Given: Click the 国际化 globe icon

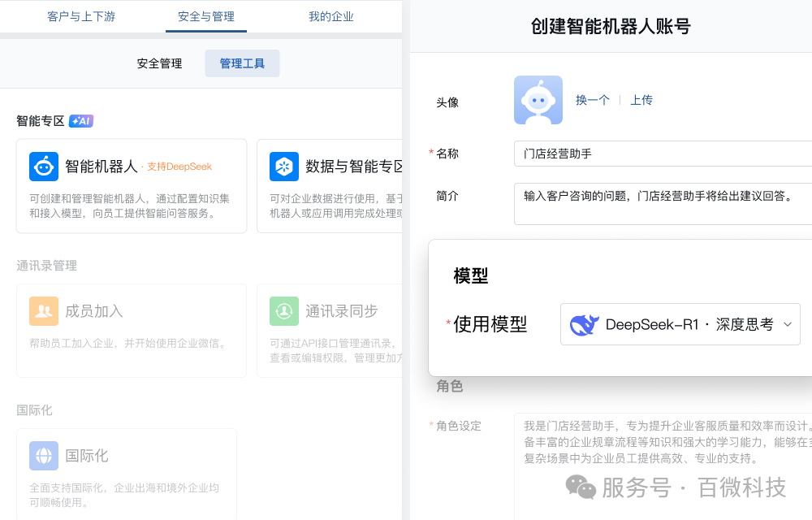Looking at the screenshot, I should coord(44,456).
